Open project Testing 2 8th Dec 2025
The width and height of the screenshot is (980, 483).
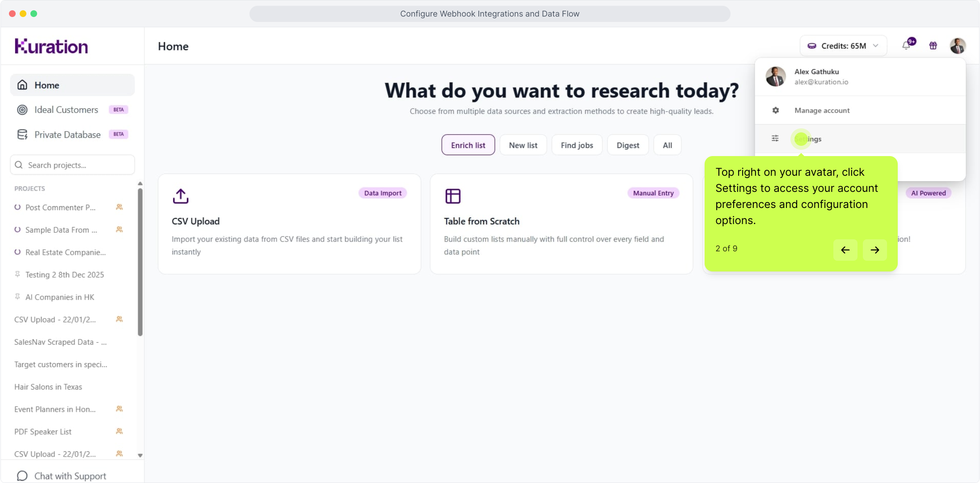[x=64, y=274]
